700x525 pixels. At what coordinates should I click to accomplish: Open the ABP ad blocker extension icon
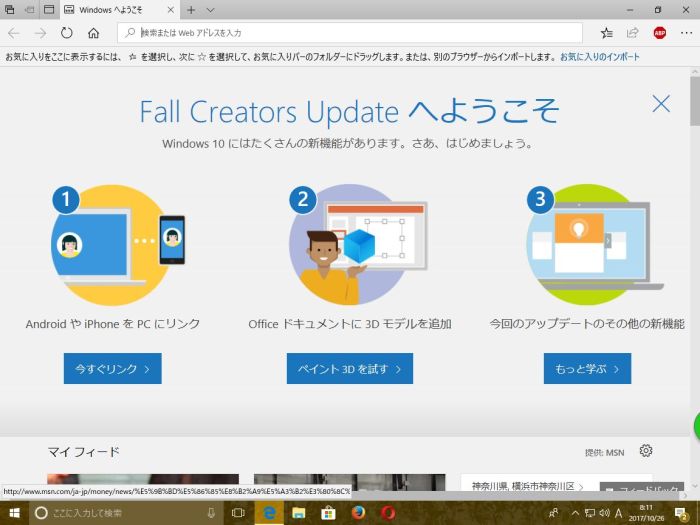(x=659, y=33)
